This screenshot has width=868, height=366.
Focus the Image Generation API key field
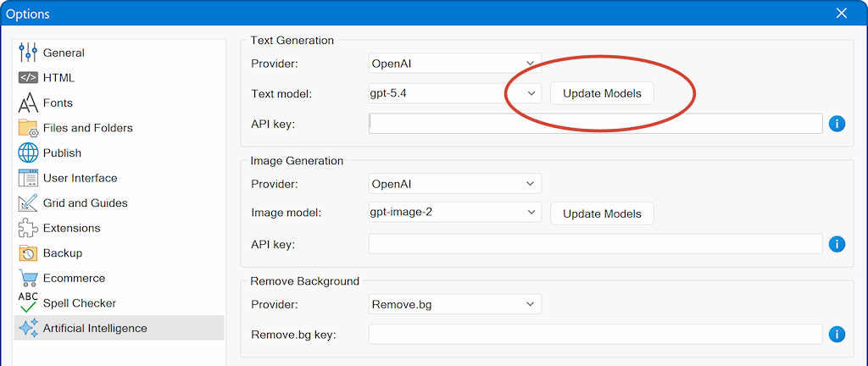(x=596, y=244)
